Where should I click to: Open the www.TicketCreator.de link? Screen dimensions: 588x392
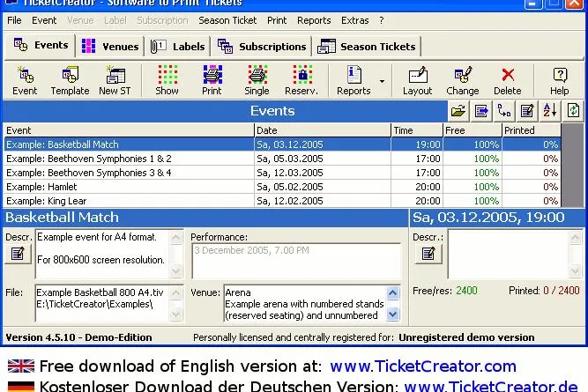pos(491,386)
